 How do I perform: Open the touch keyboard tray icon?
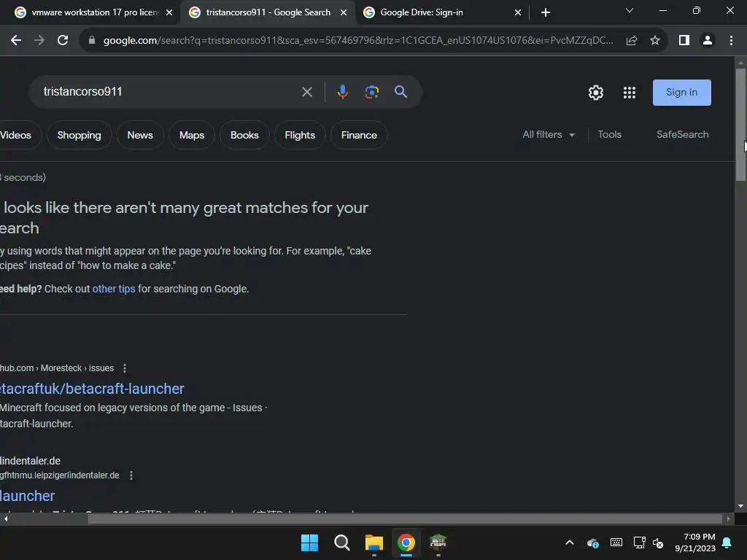tap(616, 542)
